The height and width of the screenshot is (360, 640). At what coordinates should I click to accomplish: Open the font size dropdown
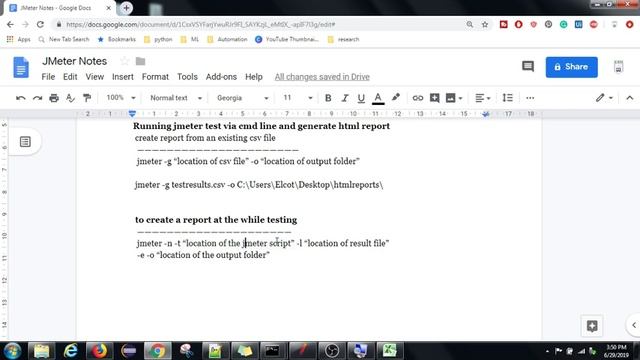click(x=298, y=98)
